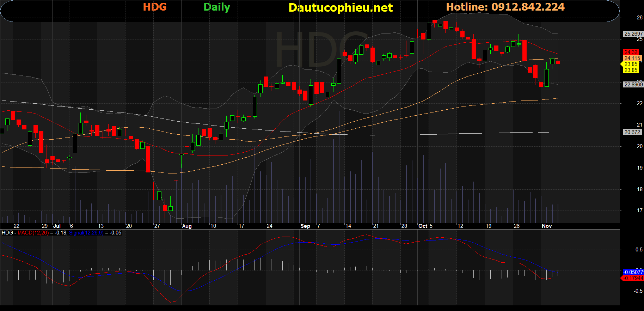
Task: Select price axis value 21
Action: coord(639,125)
